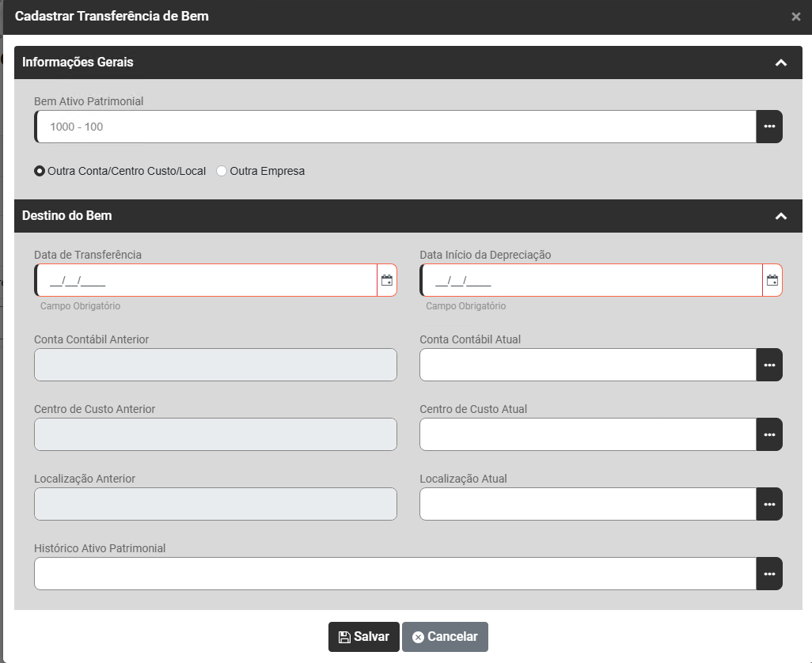
Task: Save the transfer with Salvar button
Action: (364, 637)
